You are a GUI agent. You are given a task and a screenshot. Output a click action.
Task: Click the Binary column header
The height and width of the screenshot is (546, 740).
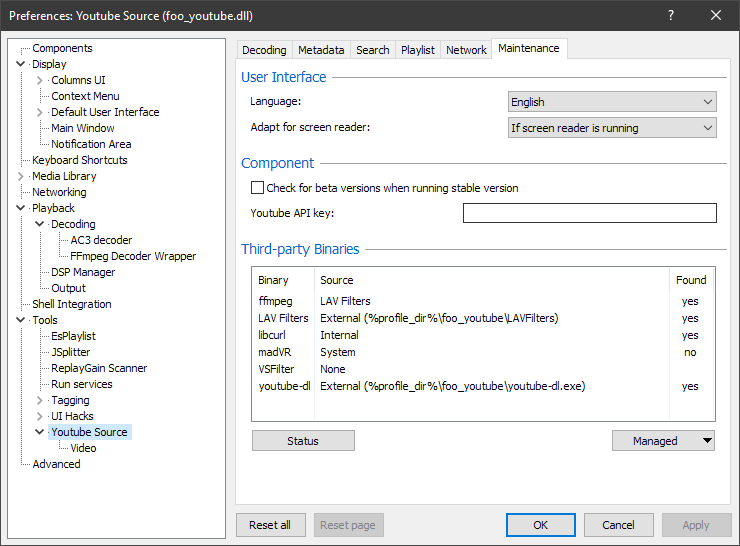pyautogui.click(x=283, y=280)
